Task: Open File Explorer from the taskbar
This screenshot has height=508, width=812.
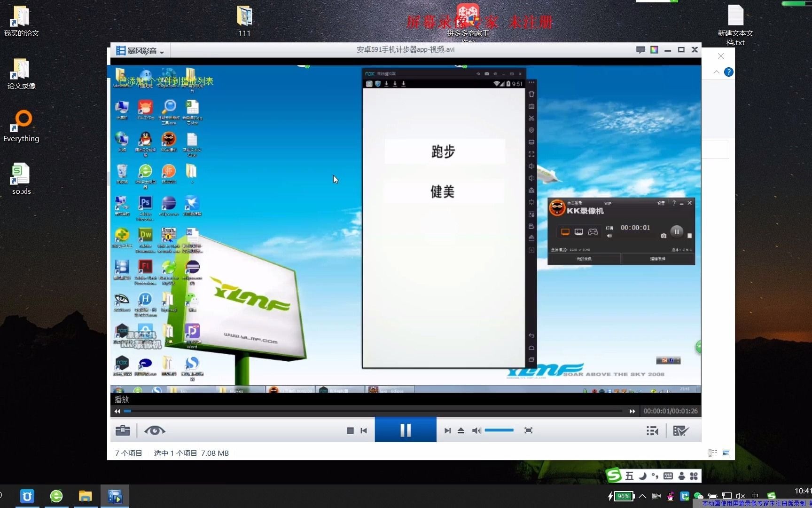Action: [85, 496]
